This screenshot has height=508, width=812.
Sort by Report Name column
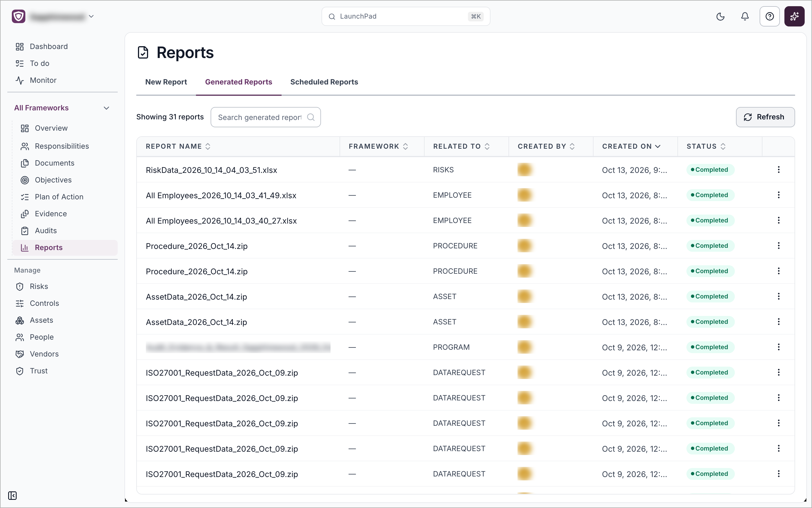[178, 146]
